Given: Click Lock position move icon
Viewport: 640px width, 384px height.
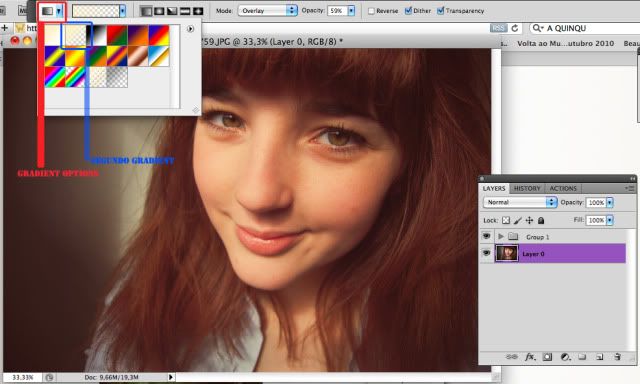Looking at the screenshot, I should click(529, 220).
